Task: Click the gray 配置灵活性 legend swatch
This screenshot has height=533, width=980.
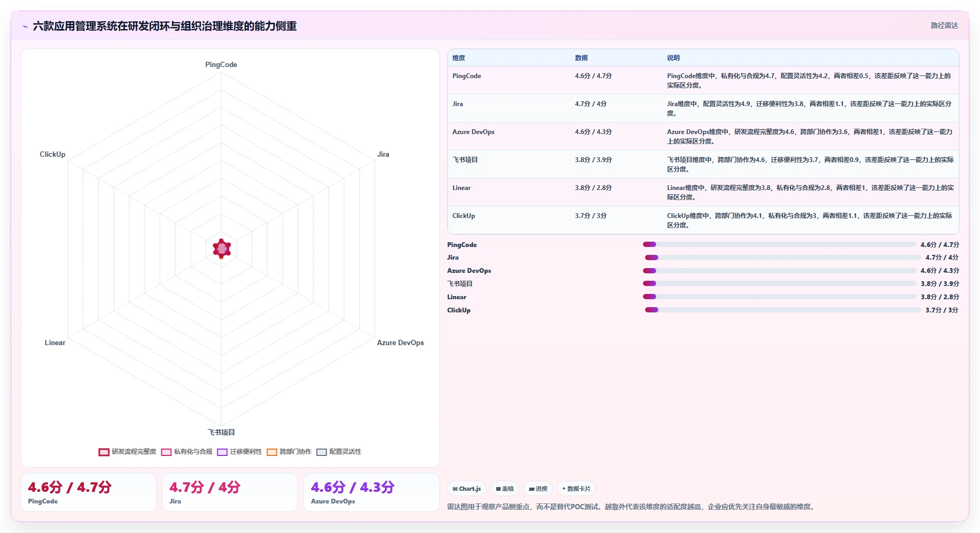Action: coord(321,452)
